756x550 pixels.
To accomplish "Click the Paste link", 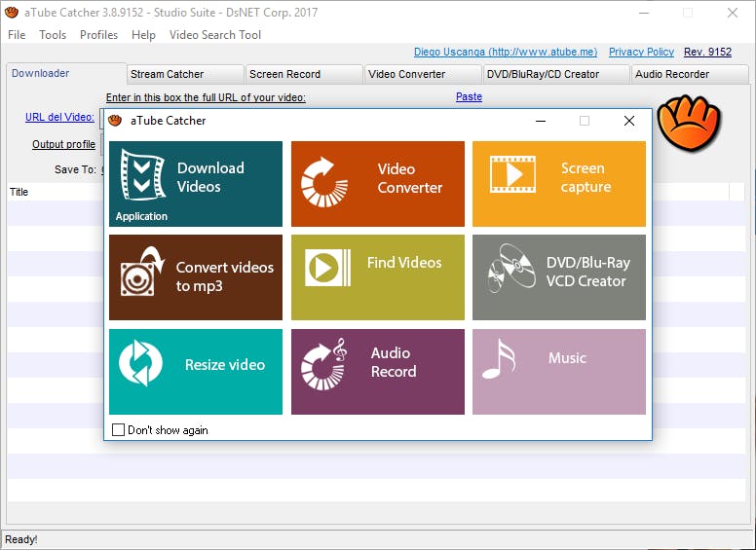I will pyautogui.click(x=469, y=96).
